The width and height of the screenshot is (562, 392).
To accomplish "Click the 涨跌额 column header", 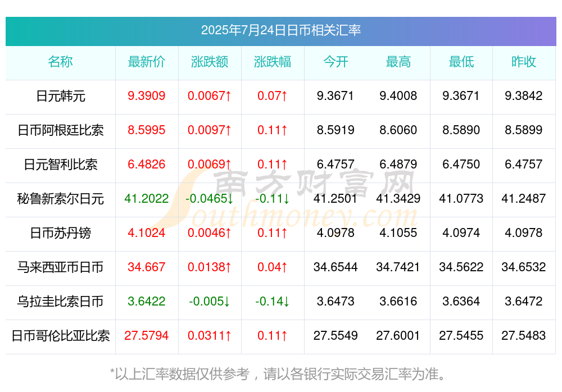I will point(210,62).
